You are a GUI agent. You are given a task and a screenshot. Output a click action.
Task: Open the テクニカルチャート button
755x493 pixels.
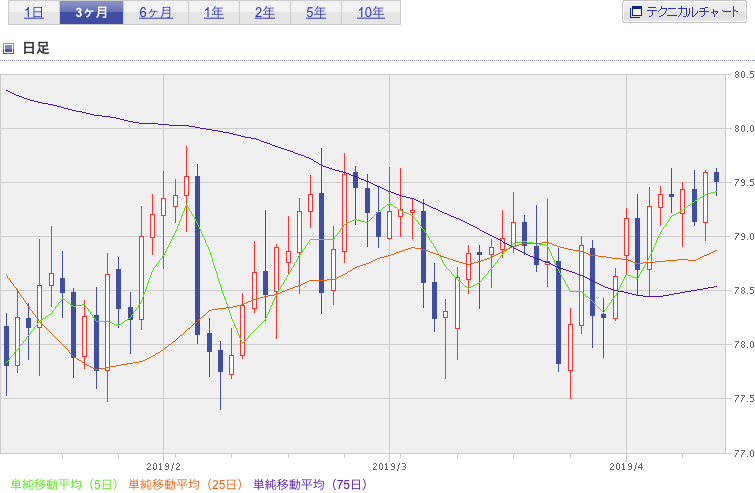(x=684, y=12)
